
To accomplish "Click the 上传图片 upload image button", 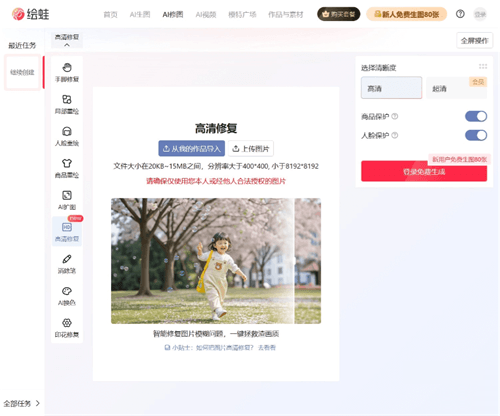I will click(251, 148).
